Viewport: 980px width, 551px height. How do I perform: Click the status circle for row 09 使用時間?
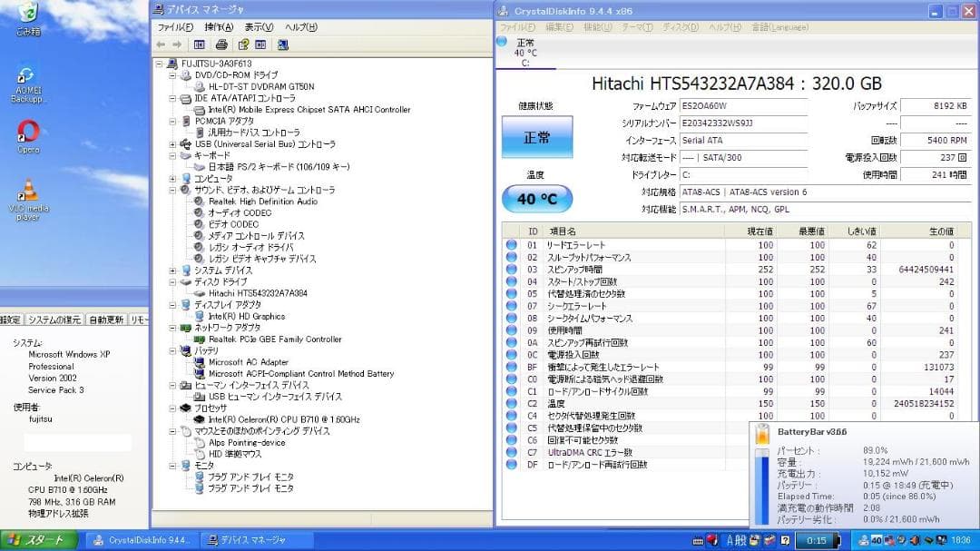pos(511,330)
